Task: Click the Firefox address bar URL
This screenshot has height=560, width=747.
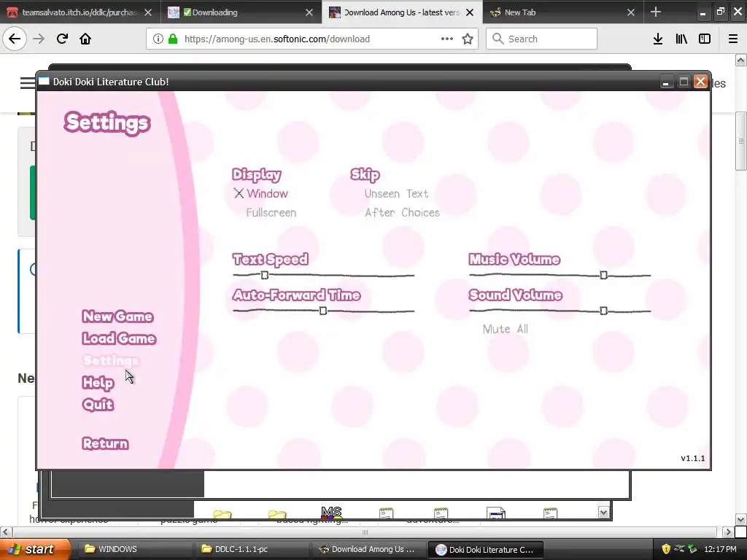Action: pos(276,39)
